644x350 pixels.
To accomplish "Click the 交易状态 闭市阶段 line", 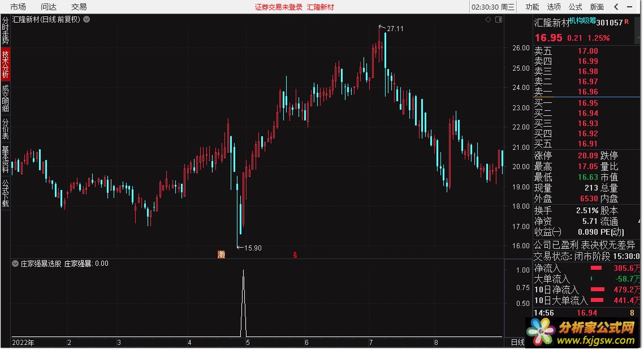I will coord(586,256).
